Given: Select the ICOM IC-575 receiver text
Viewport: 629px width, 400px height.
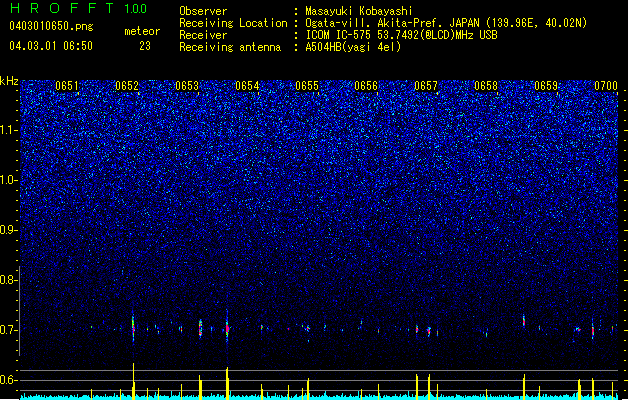Looking at the screenshot, I should click(401, 35).
